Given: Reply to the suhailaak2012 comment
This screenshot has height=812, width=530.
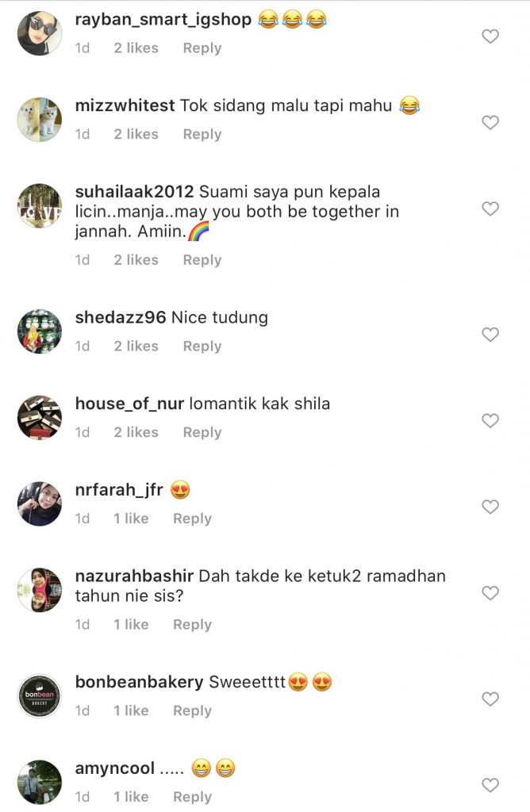Looking at the screenshot, I should pyautogui.click(x=202, y=260).
